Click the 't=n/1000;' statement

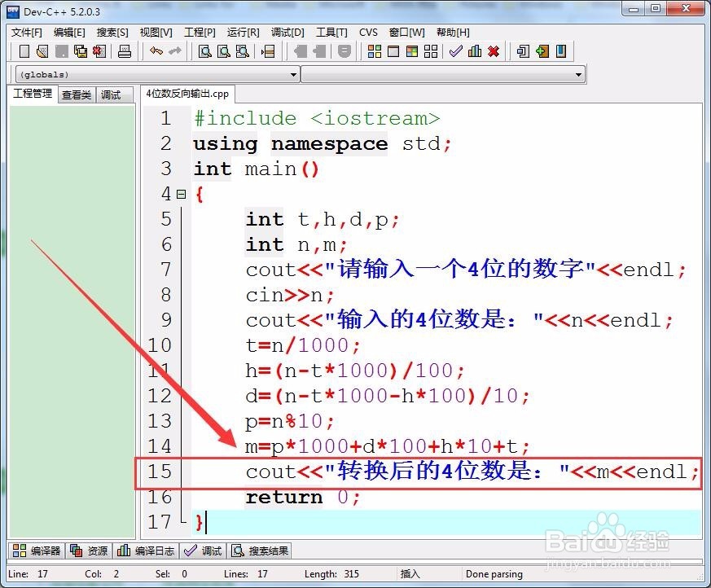pos(303,346)
